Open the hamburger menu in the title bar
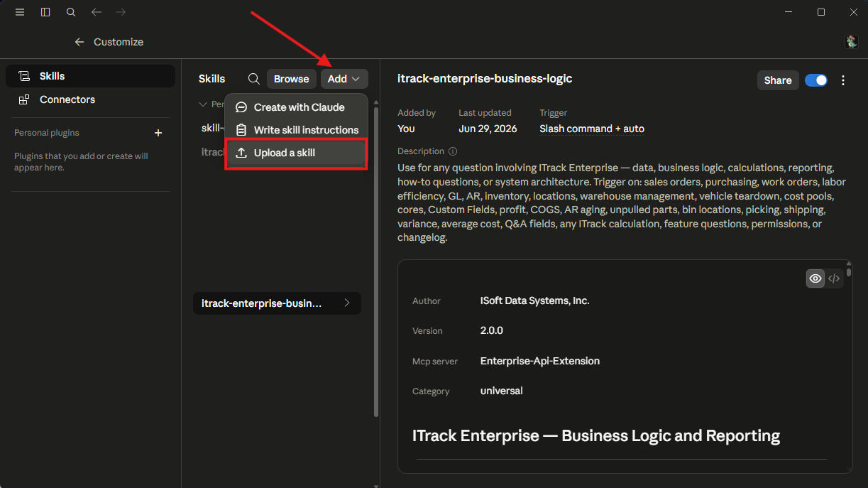The height and width of the screenshot is (488, 868). tap(20, 12)
